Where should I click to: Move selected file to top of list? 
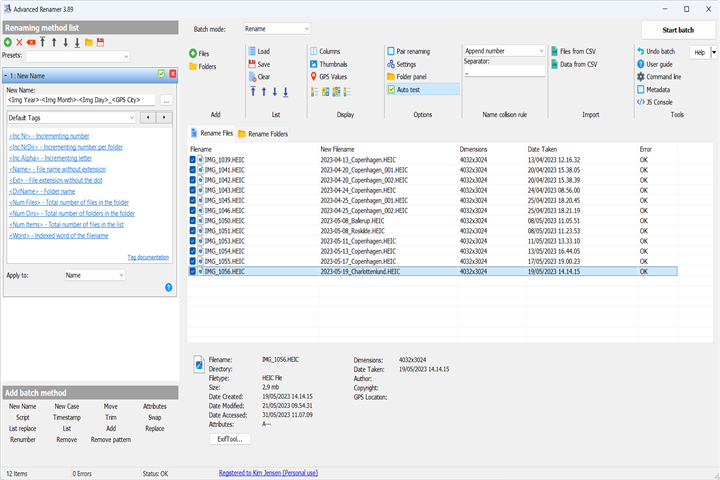pos(253,92)
